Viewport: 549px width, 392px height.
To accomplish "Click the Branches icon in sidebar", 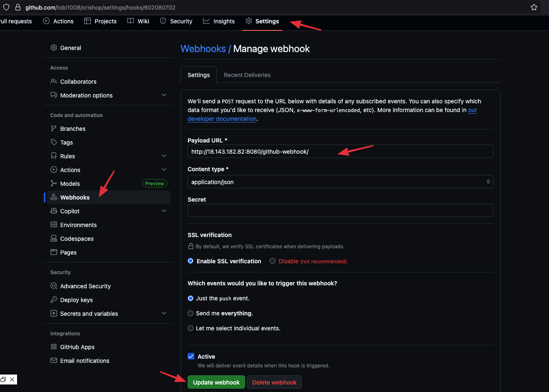I will click(54, 129).
